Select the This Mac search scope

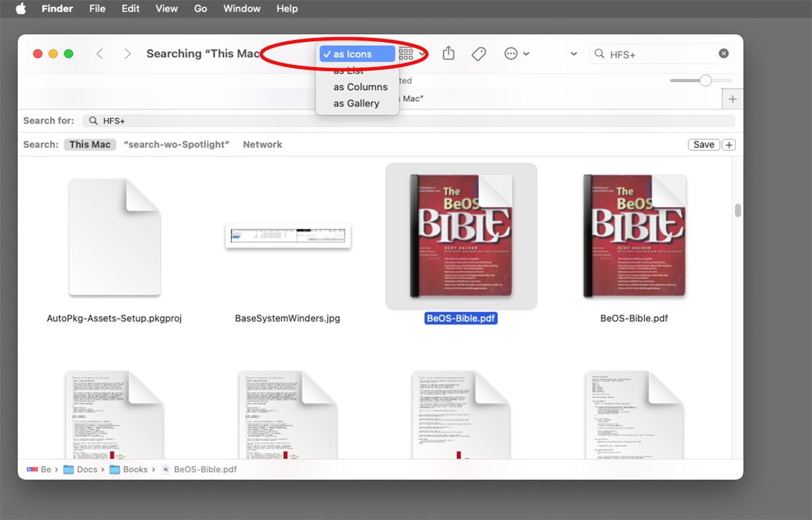tap(89, 144)
